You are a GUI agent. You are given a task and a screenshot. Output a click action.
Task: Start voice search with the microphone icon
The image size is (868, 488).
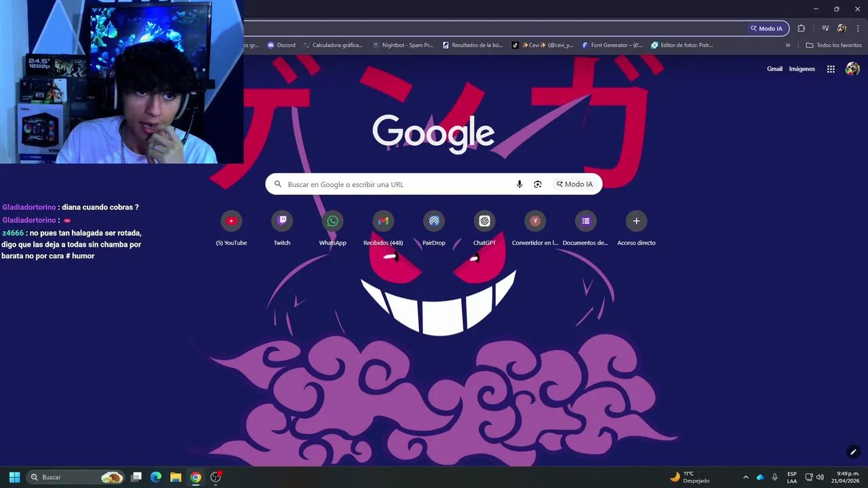pos(519,184)
